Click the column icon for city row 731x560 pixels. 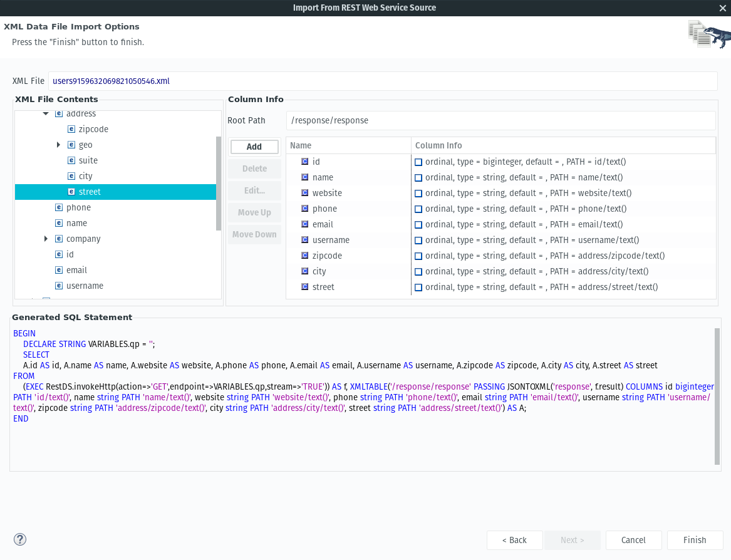pos(305,271)
